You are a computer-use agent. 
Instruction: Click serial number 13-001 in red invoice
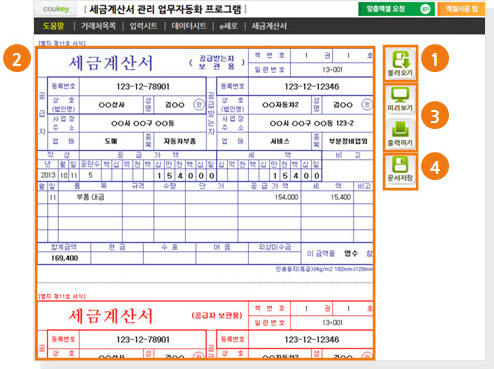coord(332,323)
